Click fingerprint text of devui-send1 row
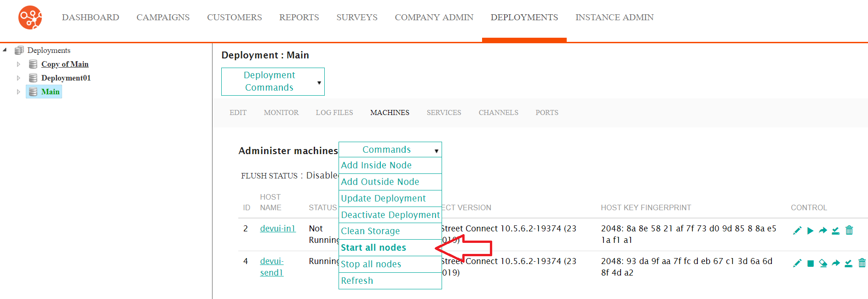Viewport: 868px width, 299px height. click(687, 267)
